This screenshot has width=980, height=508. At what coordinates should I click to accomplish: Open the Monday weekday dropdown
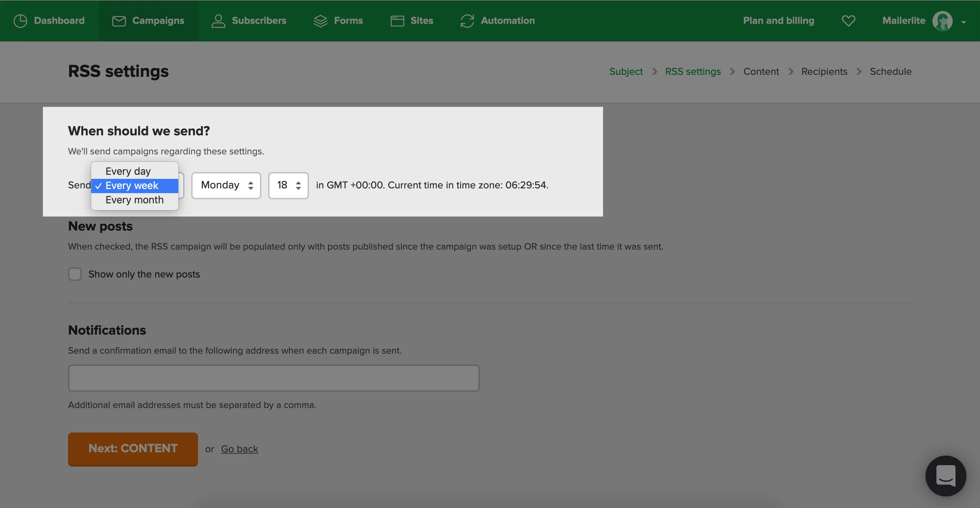[226, 186]
